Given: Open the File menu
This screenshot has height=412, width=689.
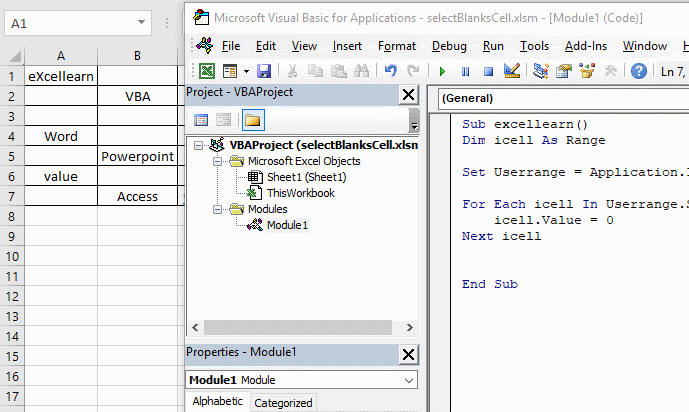Looking at the screenshot, I should (x=231, y=46).
